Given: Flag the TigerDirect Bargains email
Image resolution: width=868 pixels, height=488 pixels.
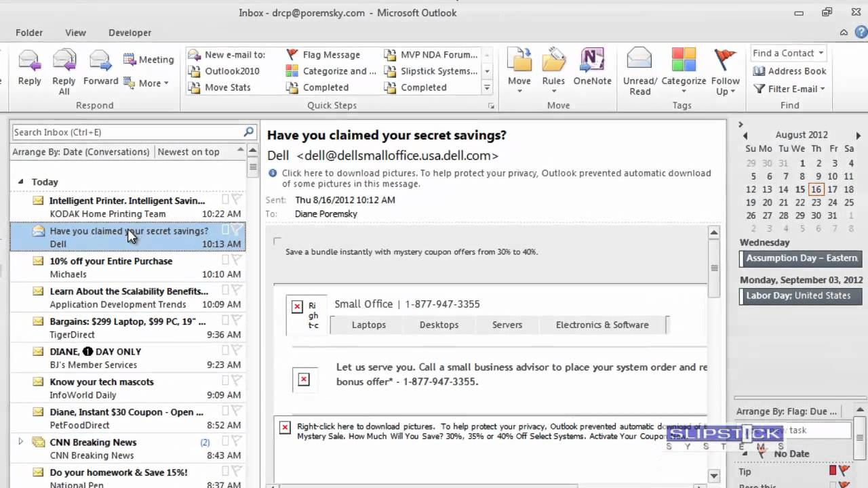Looking at the screenshot, I should click(237, 321).
